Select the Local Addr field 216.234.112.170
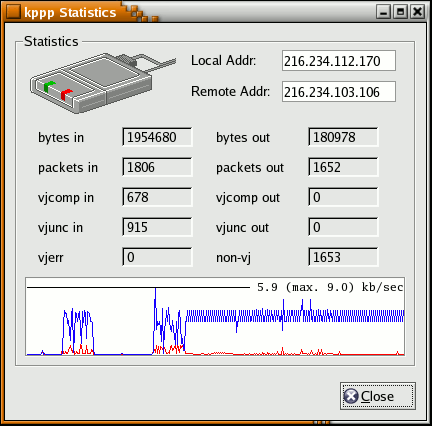Image resolution: width=432 pixels, height=426 pixels. coord(339,61)
